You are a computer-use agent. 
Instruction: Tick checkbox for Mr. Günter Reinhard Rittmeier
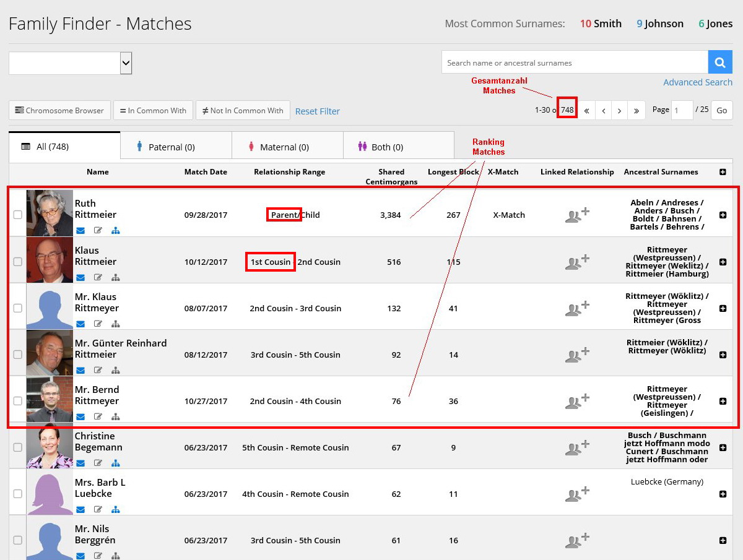(17, 355)
